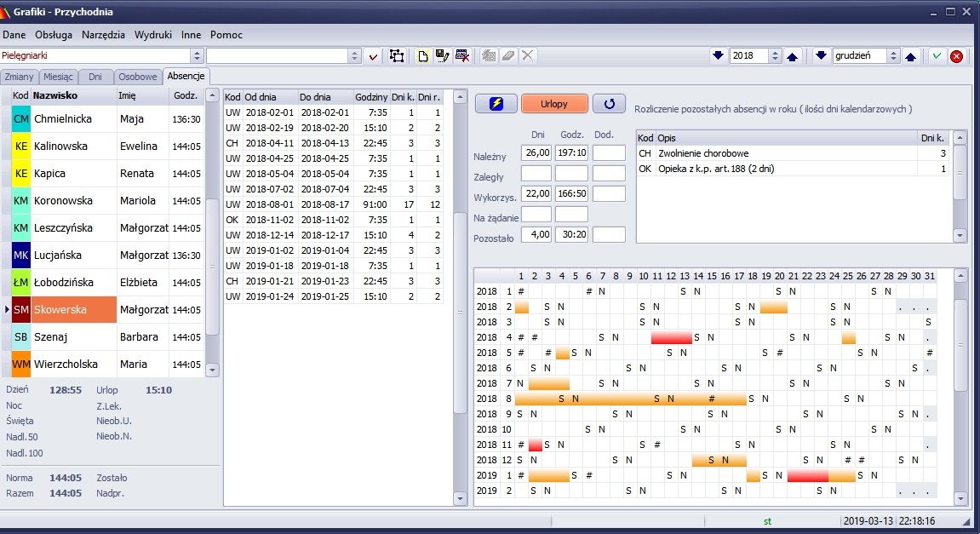Click the save-and-edit diskette toolbar icon
The width and height of the screenshot is (980, 534).
click(443, 55)
